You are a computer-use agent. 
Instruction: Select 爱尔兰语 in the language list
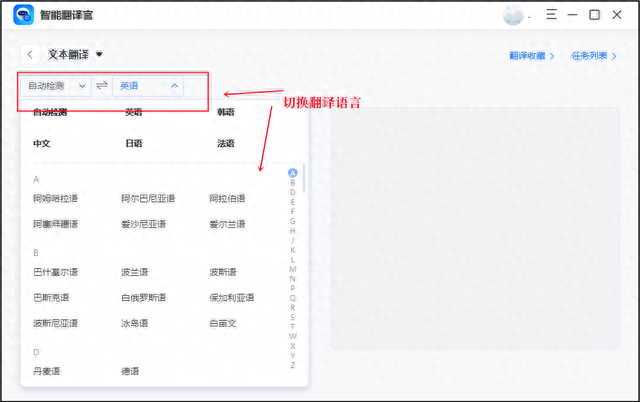(227, 224)
